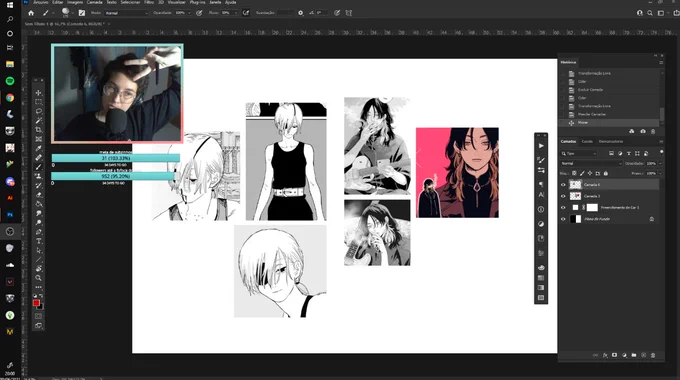Image resolution: width=680 pixels, height=380 pixels.
Task: Select the Type tool
Action: [x=39, y=241]
